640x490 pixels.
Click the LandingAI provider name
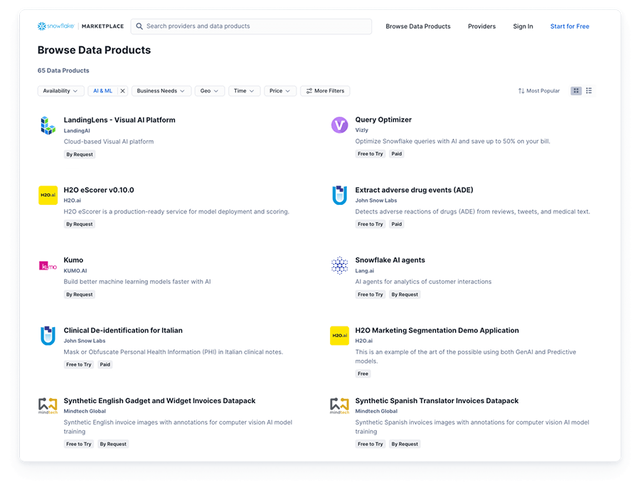[x=77, y=131]
